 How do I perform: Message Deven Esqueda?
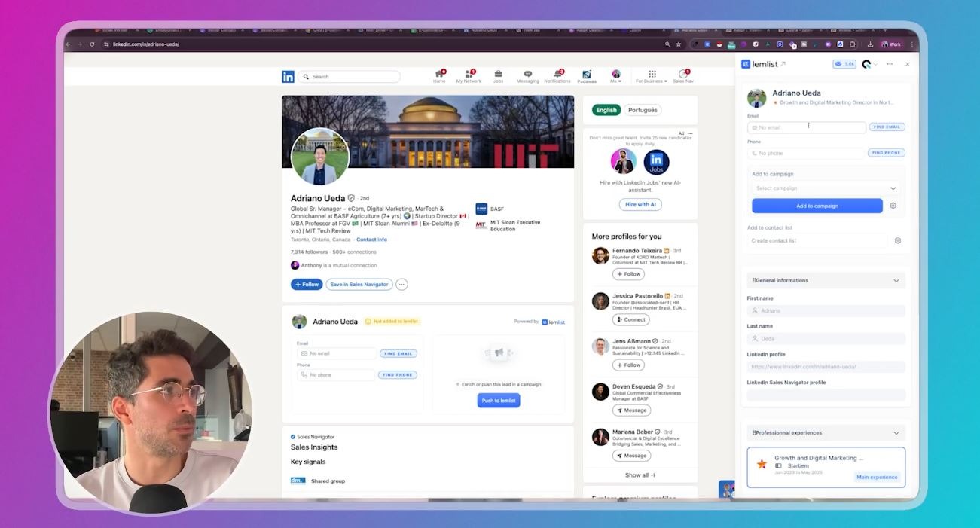(x=631, y=410)
